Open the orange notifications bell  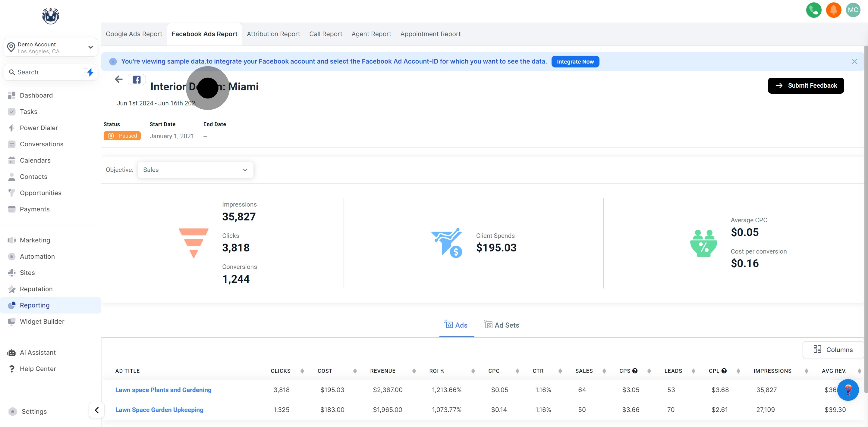click(833, 10)
